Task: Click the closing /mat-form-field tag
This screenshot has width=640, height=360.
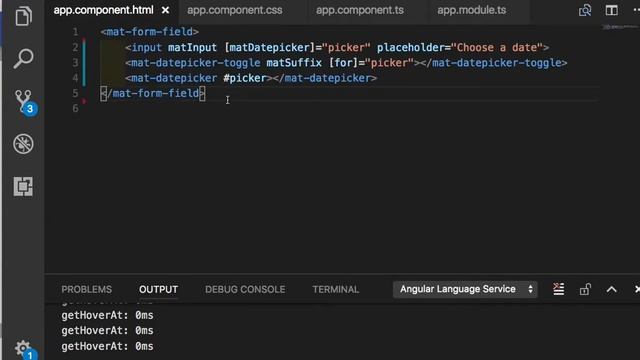Action: [153, 93]
